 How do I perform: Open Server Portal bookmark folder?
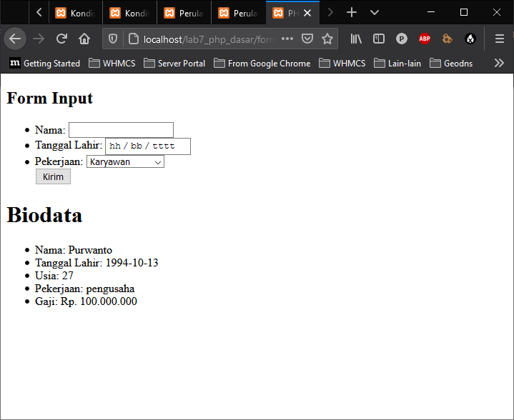[174, 64]
